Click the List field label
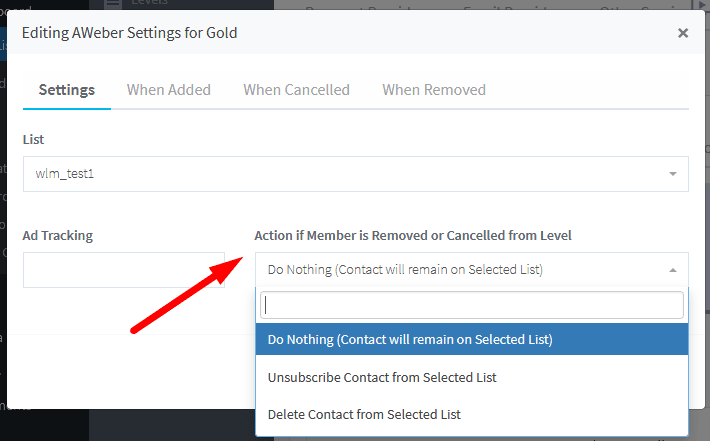The width and height of the screenshot is (710, 441). click(x=34, y=139)
